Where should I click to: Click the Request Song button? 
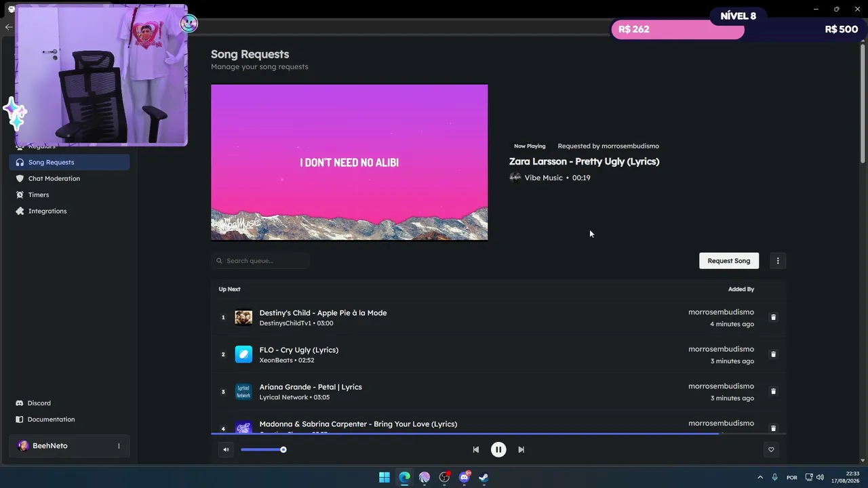729,261
